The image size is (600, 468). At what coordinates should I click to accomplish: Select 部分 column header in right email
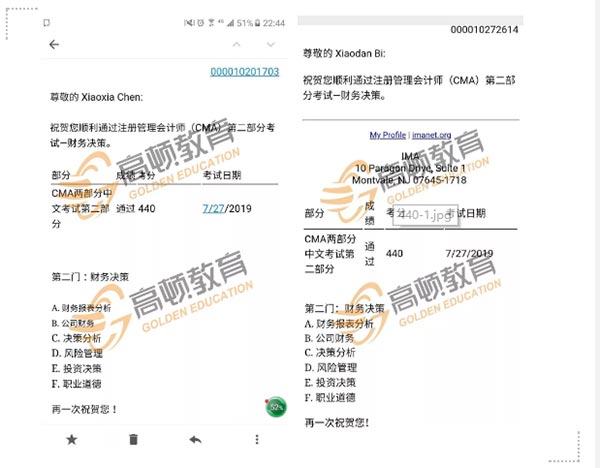[314, 213]
